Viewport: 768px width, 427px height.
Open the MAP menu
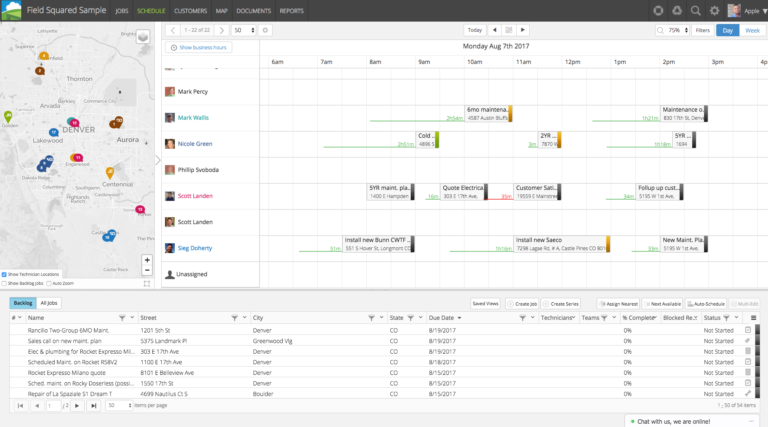(x=221, y=11)
